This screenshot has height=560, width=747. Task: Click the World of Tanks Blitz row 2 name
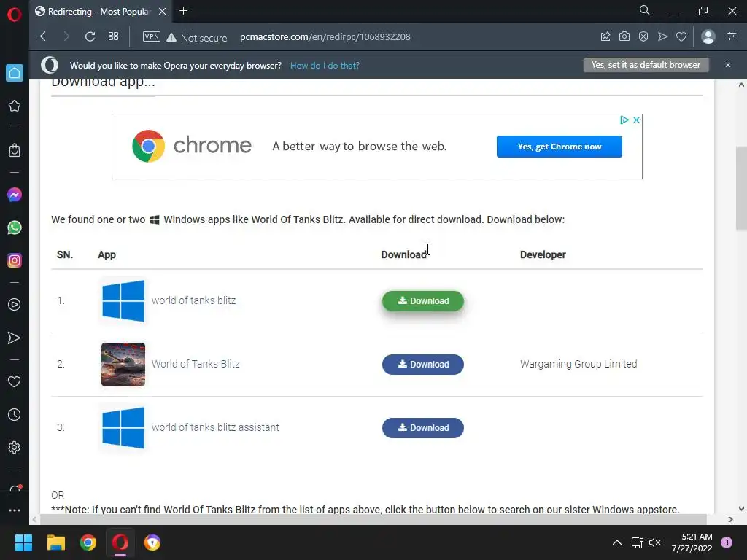(196, 364)
